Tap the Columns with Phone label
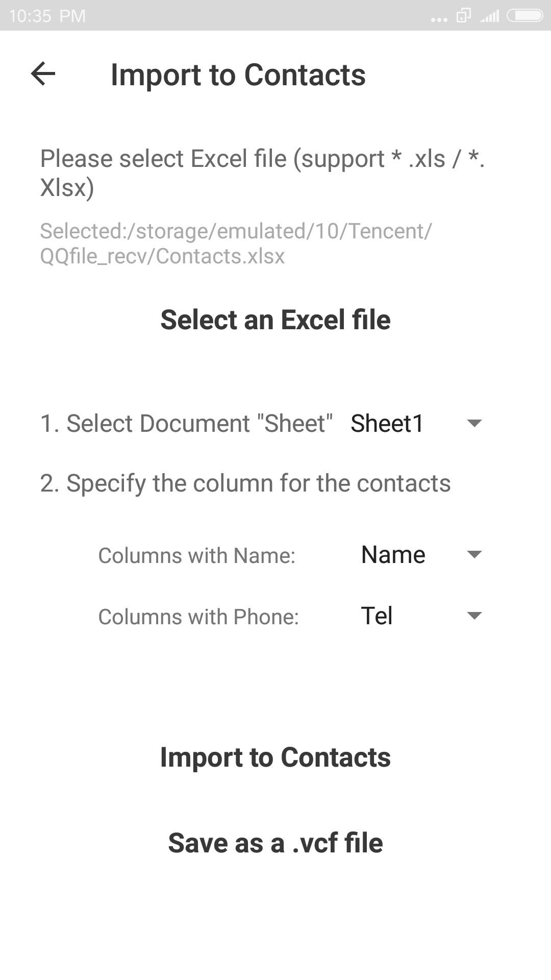The image size is (551, 980). click(198, 617)
